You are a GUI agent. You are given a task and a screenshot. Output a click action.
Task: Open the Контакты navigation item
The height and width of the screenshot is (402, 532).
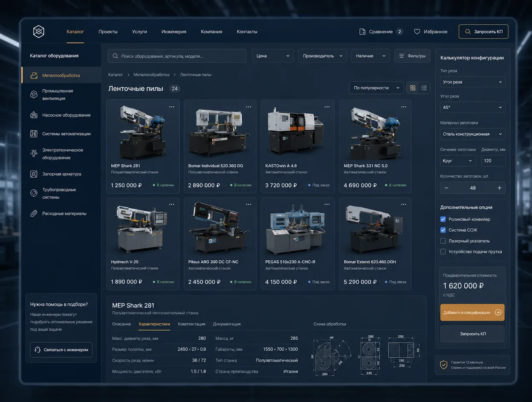247,32
